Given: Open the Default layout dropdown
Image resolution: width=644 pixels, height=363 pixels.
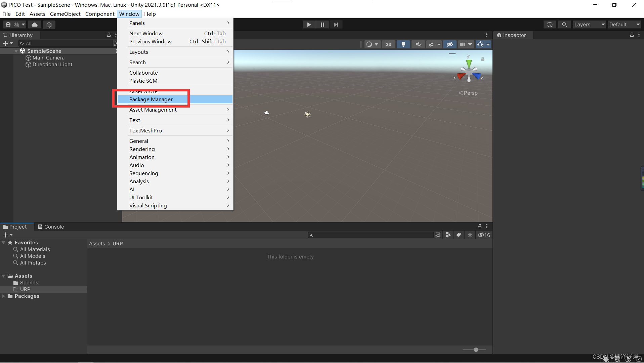Looking at the screenshot, I should 625,25.
